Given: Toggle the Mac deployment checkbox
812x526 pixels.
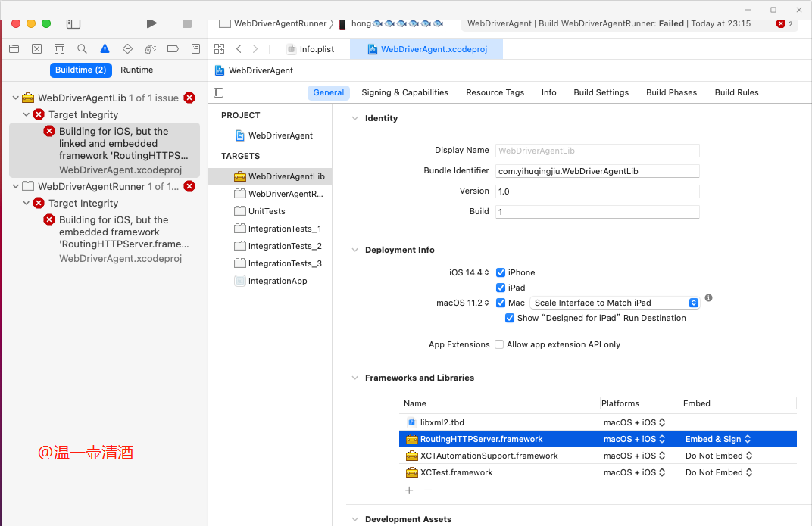Looking at the screenshot, I should 501,303.
